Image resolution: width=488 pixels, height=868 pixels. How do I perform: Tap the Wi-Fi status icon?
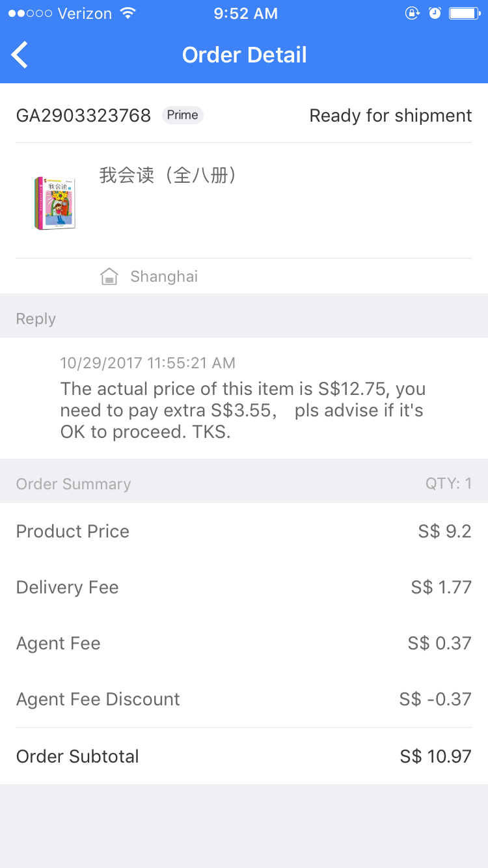pyautogui.click(x=128, y=13)
